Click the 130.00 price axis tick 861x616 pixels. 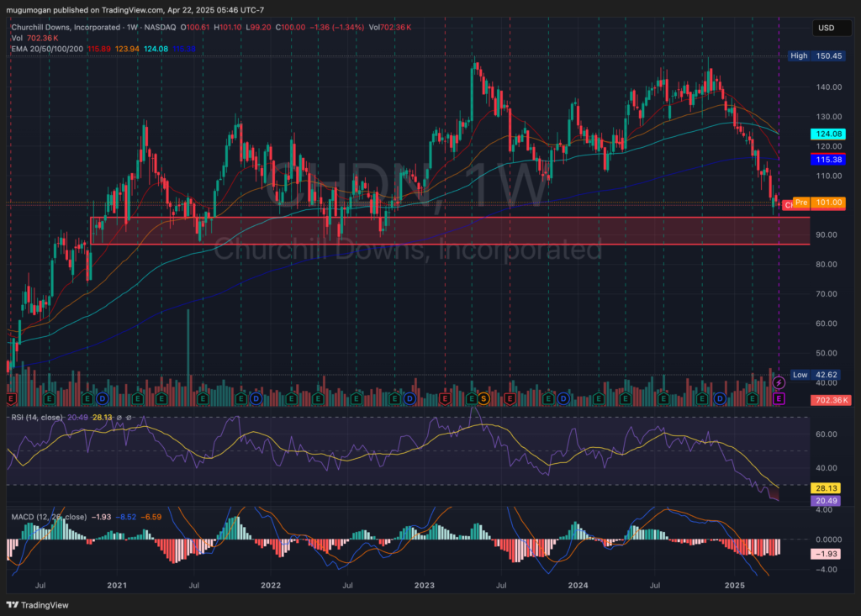pos(828,116)
